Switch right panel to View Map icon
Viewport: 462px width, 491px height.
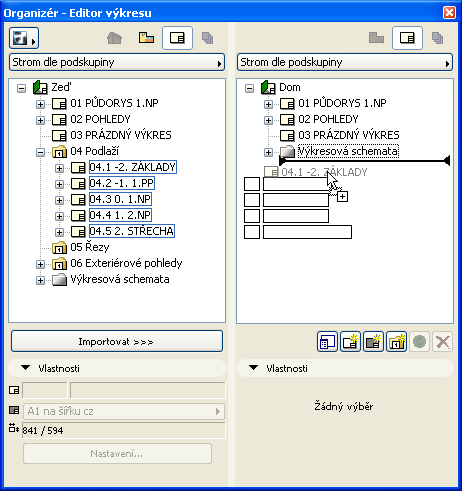(376, 38)
